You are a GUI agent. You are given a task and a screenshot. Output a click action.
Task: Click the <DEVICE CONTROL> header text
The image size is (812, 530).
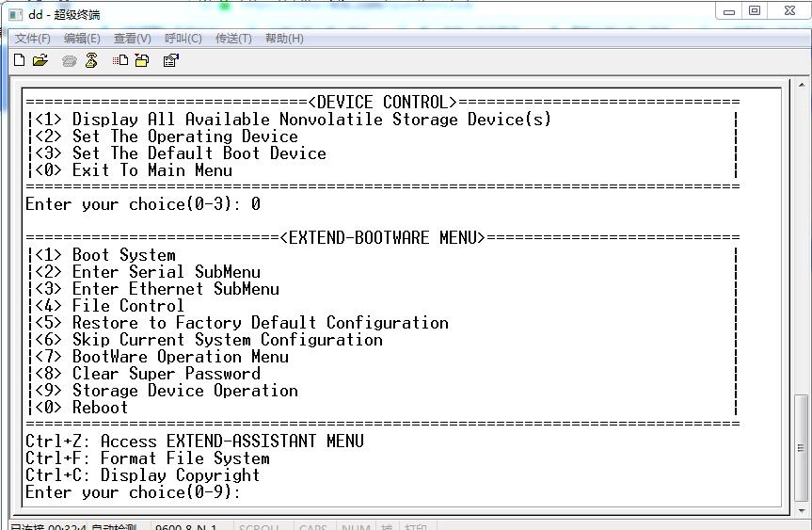click(383, 102)
